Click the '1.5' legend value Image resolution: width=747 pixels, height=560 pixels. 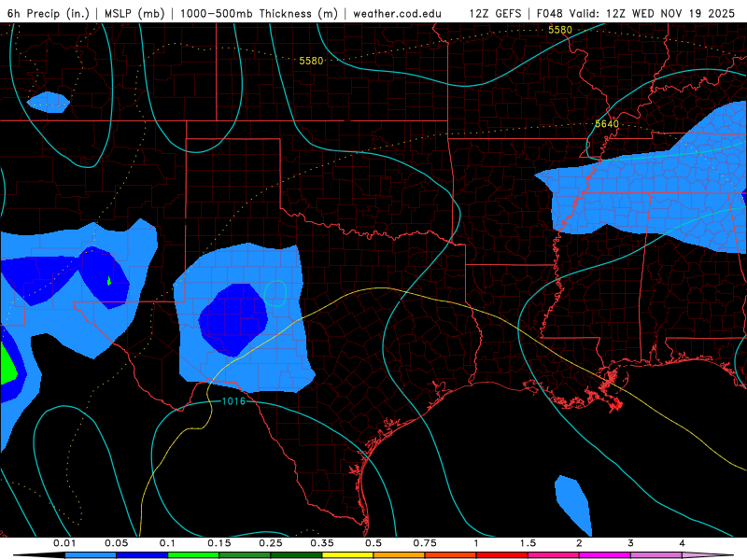[x=528, y=543]
